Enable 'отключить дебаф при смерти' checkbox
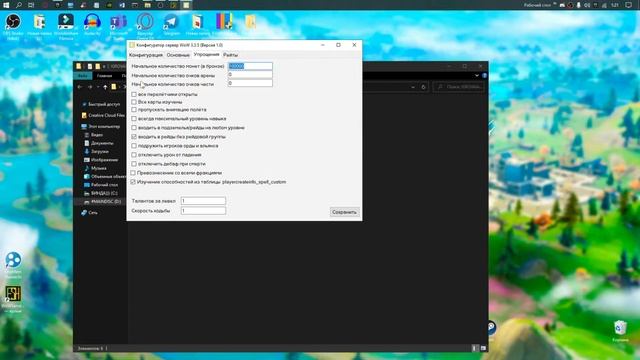This screenshot has height=360, width=640. point(134,164)
